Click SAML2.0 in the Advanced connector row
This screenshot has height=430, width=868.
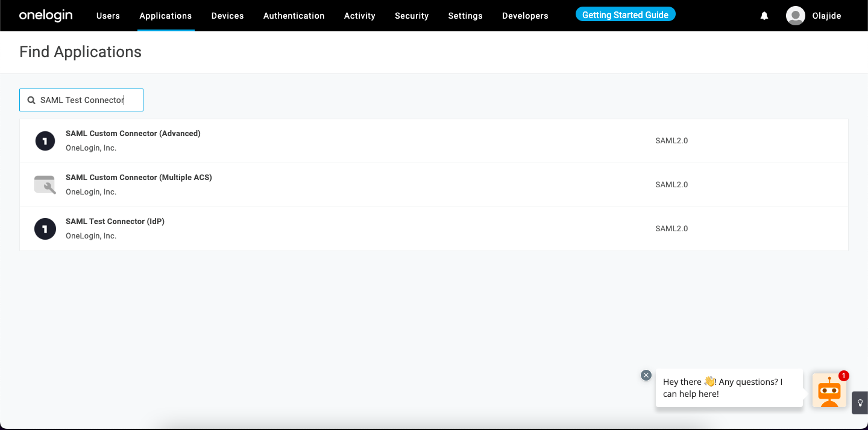pos(671,141)
